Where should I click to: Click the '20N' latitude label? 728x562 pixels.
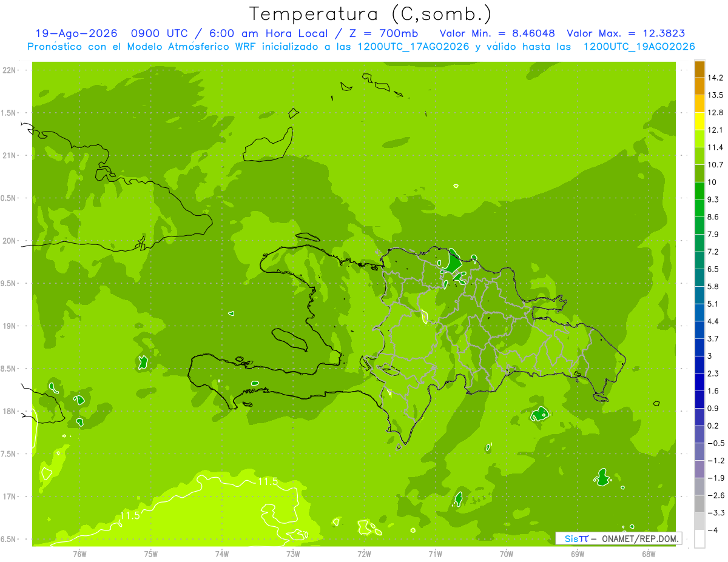pyautogui.click(x=10, y=241)
